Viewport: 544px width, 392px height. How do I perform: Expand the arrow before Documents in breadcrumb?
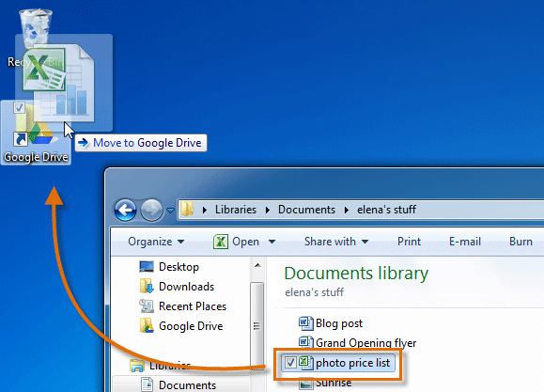pyautogui.click(x=268, y=210)
